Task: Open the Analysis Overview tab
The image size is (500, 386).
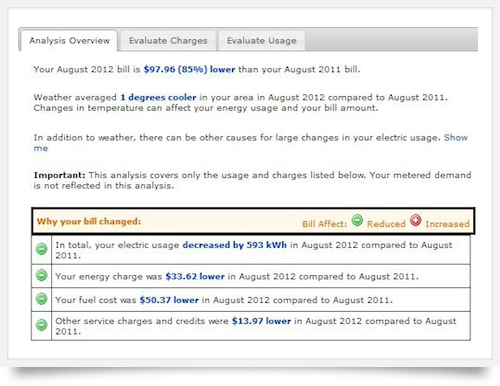Action: pyautogui.click(x=69, y=41)
